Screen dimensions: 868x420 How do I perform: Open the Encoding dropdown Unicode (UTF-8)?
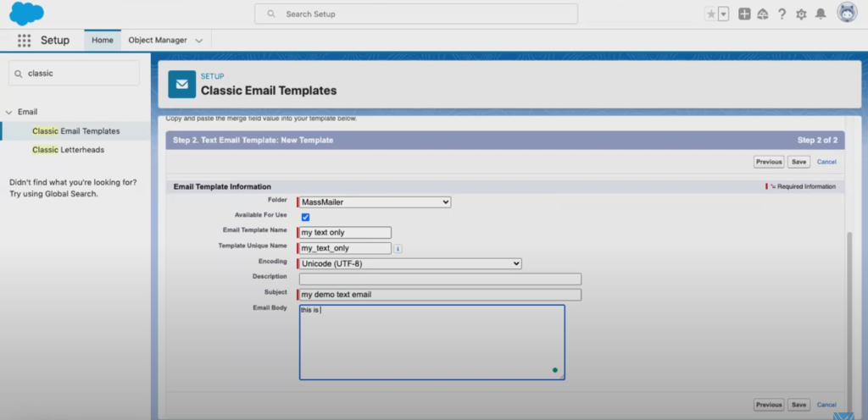(410, 263)
